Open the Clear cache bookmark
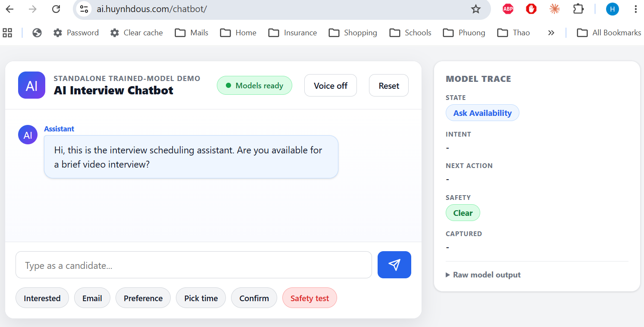Image resolution: width=644 pixels, height=327 pixels. [136, 33]
